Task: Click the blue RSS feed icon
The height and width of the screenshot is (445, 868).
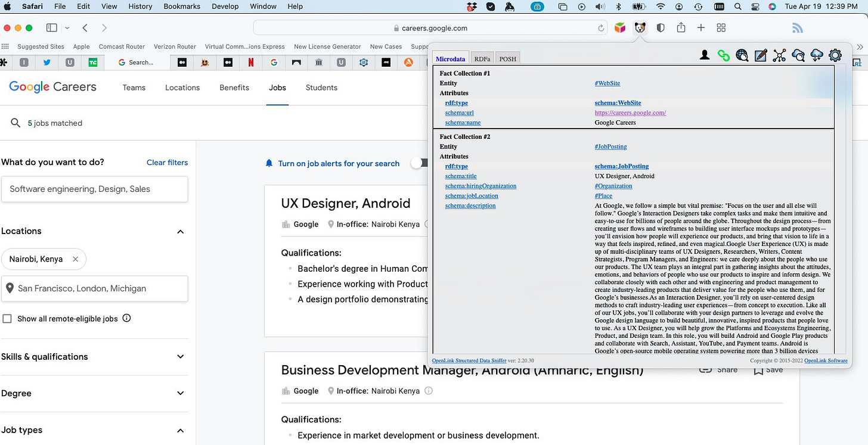Action: 798,27
